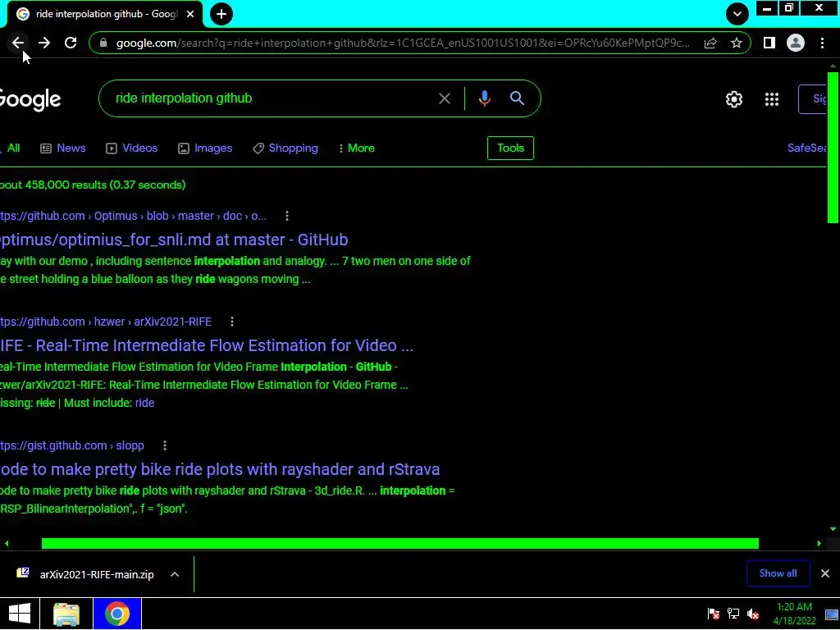
Task: Open the Action Center flag tray icon
Action: point(713,614)
